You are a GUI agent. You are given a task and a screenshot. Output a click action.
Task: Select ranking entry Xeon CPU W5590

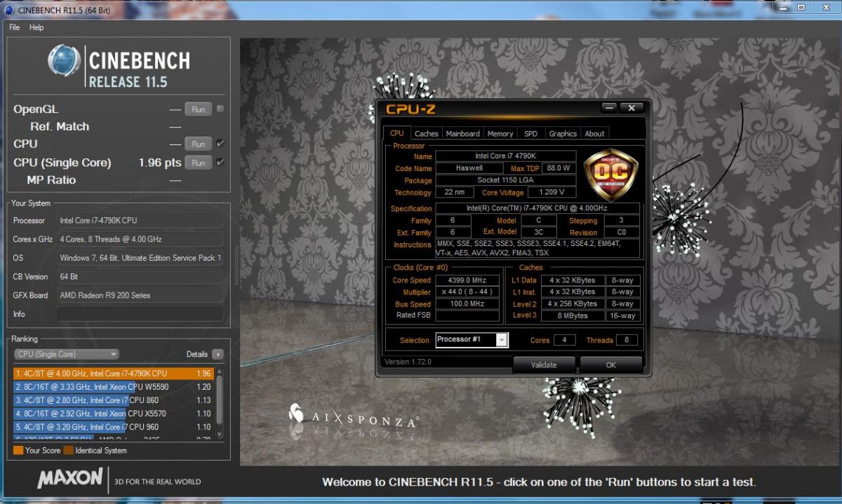(x=113, y=387)
